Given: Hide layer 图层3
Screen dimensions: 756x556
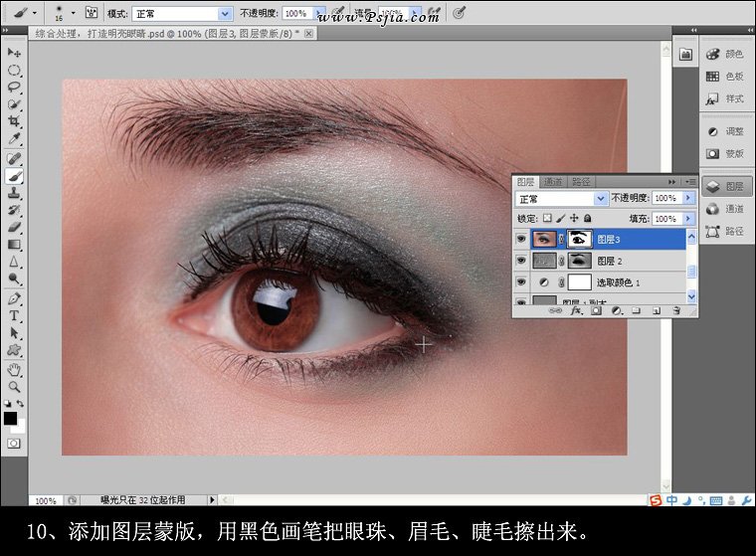Looking at the screenshot, I should (x=521, y=239).
